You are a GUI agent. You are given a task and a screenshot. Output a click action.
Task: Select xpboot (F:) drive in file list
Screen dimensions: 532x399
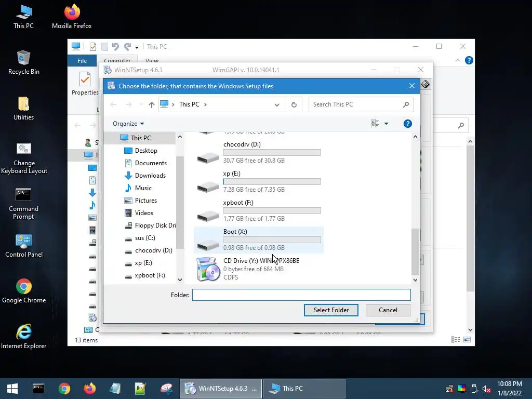[x=259, y=211]
